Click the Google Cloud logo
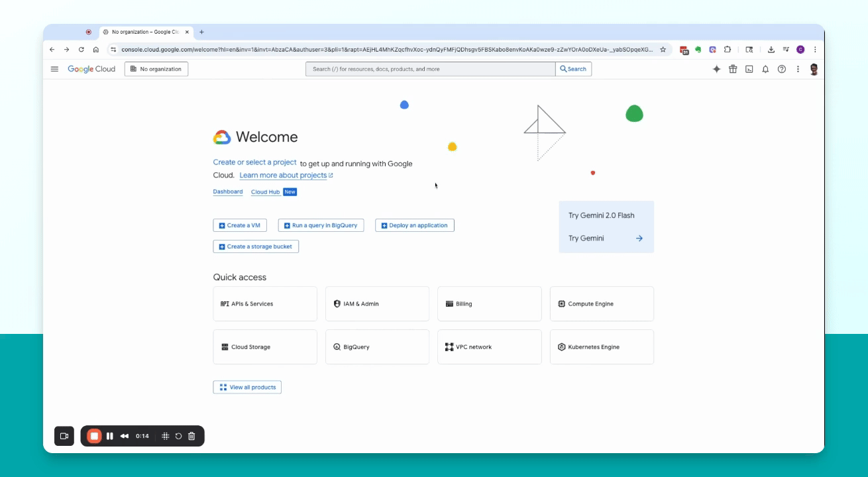This screenshot has width=868, height=477. click(x=91, y=69)
